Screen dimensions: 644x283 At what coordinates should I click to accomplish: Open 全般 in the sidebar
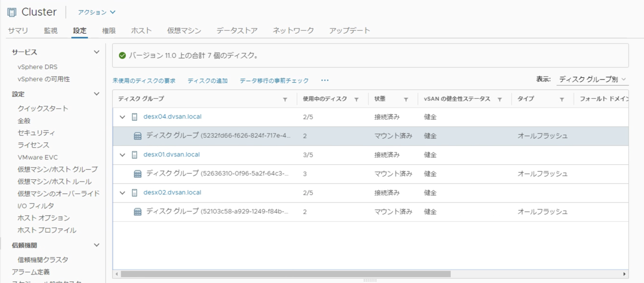(x=24, y=121)
